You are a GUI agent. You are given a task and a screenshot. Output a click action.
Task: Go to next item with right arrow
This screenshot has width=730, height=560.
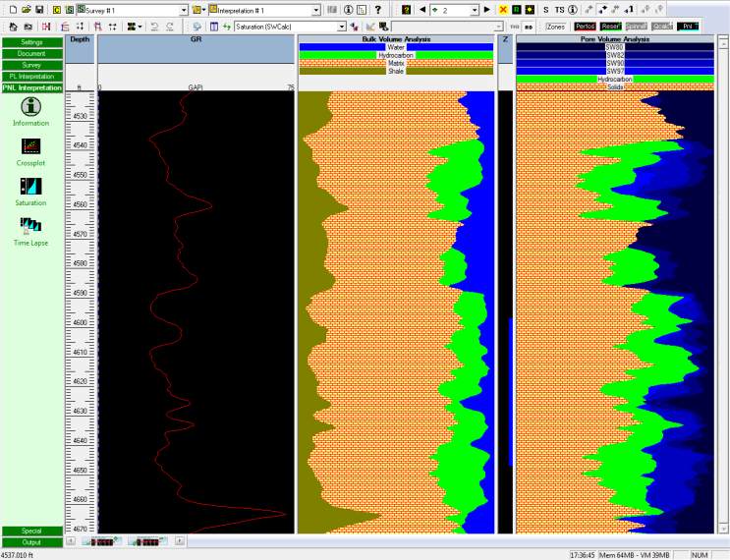coord(487,10)
